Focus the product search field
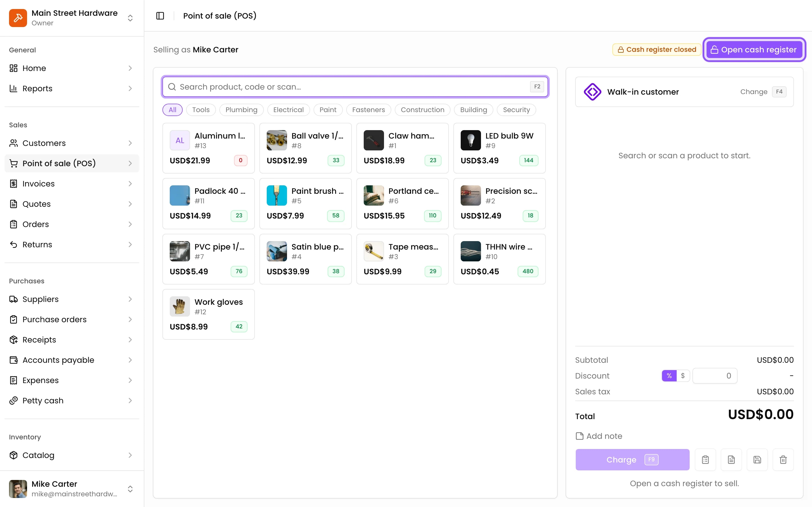This screenshot has height=507, width=812. [355, 87]
